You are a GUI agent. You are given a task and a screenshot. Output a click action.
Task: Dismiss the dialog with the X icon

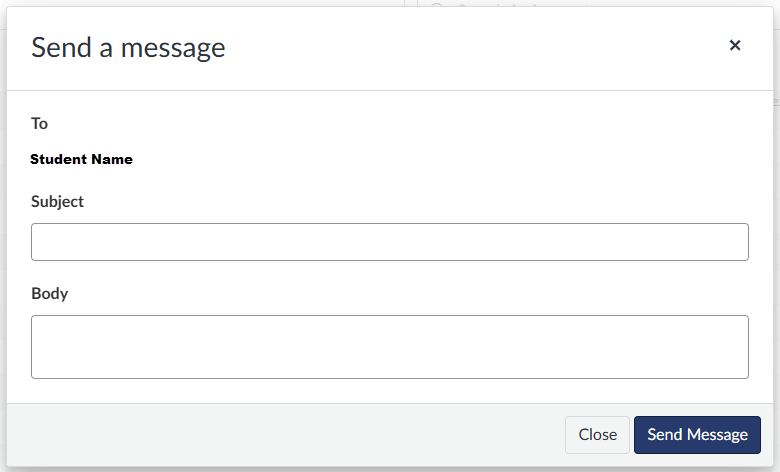pyautogui.click(x=735, y=45)
